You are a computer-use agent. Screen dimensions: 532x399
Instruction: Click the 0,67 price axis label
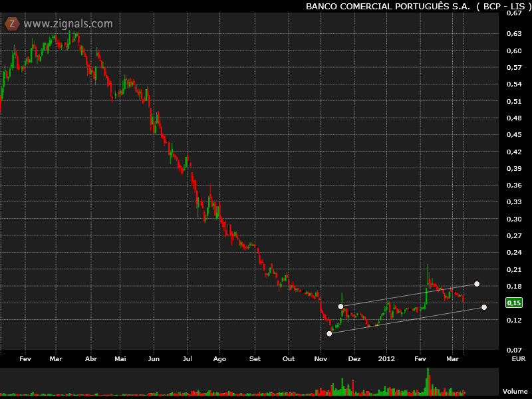(514, 13)
